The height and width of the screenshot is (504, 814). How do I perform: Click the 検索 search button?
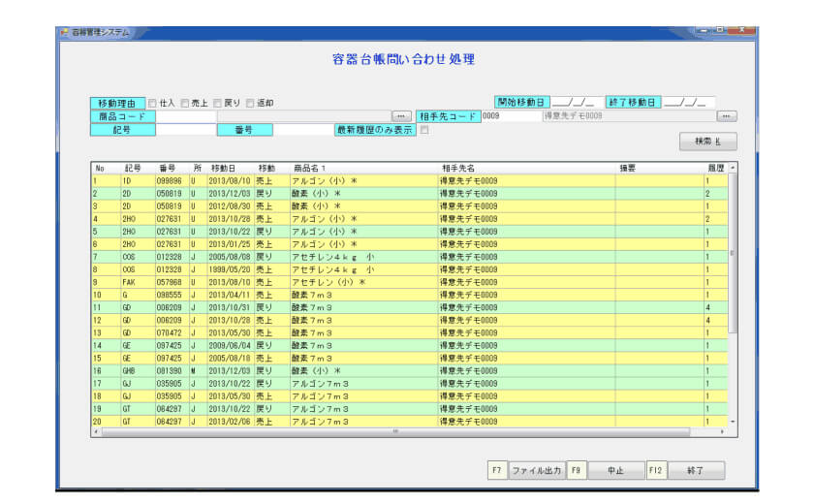pos(708,142)
